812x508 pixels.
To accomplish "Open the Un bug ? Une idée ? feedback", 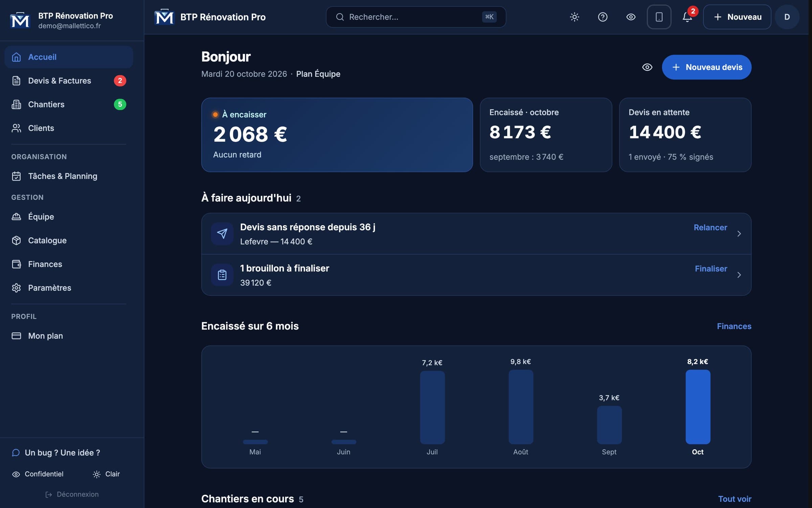I will pyautogui.click(x=56, y=453).
